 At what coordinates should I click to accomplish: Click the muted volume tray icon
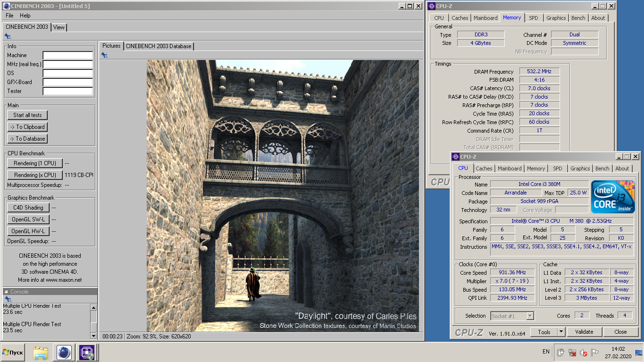pos(583,353)
